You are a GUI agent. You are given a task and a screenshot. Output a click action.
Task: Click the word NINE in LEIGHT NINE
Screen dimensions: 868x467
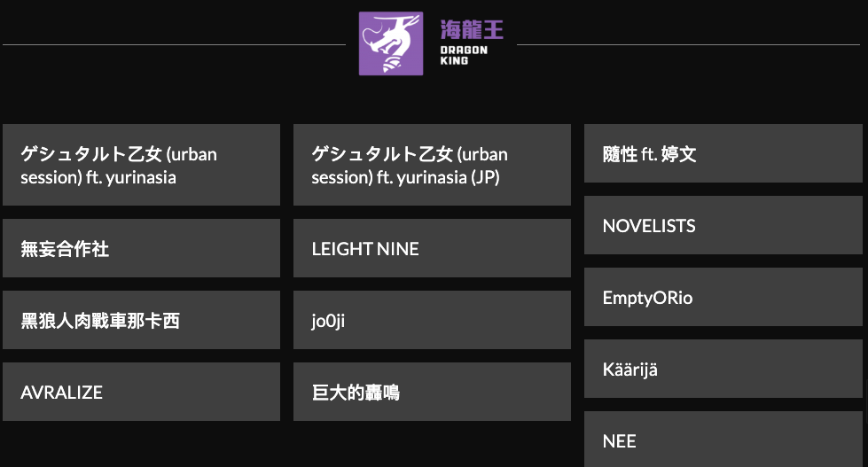(x=397, y=249)
